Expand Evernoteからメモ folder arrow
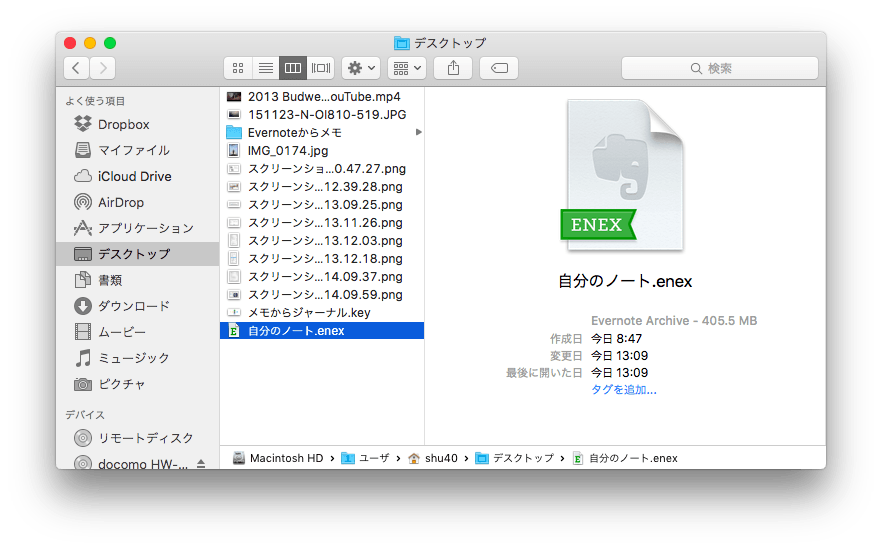 (418, 132)
